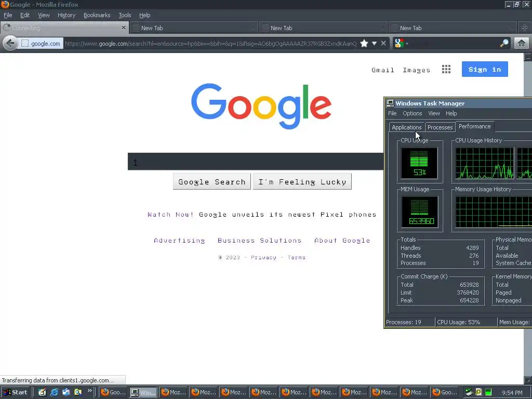Open Task Manager Options menu
The width and height of the screenshot is (532, 399).
click(x=412, y=113)
